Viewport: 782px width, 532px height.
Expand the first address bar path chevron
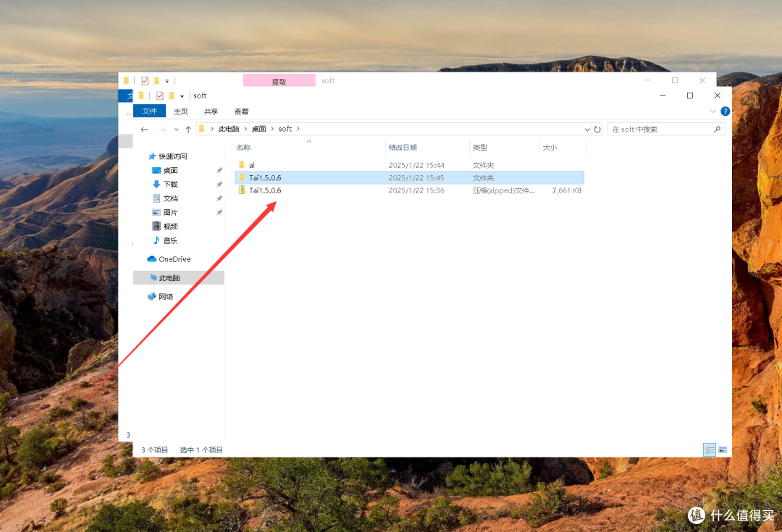pyautogui.click(x=212, y=129)
